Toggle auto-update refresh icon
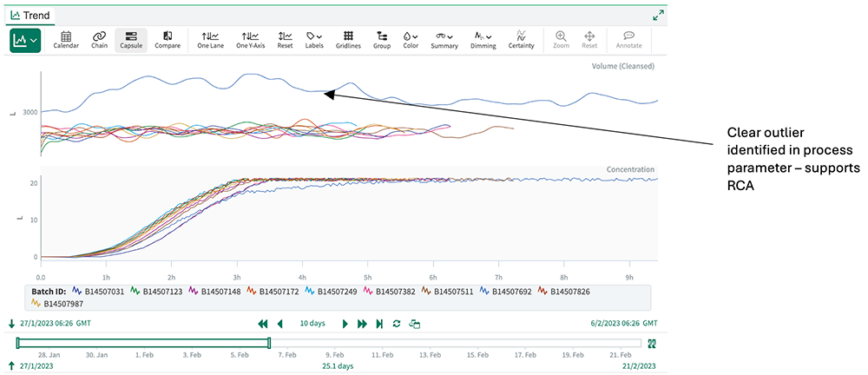 [397, 324]
